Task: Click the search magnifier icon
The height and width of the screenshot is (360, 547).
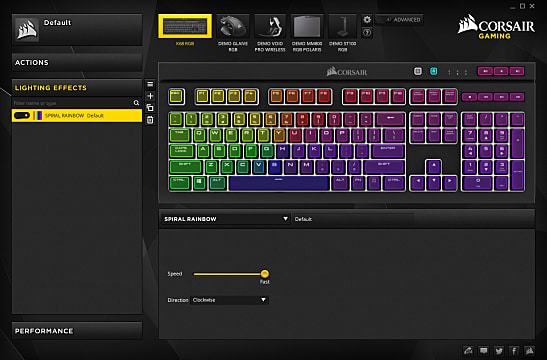Action: tap(136, 103)
